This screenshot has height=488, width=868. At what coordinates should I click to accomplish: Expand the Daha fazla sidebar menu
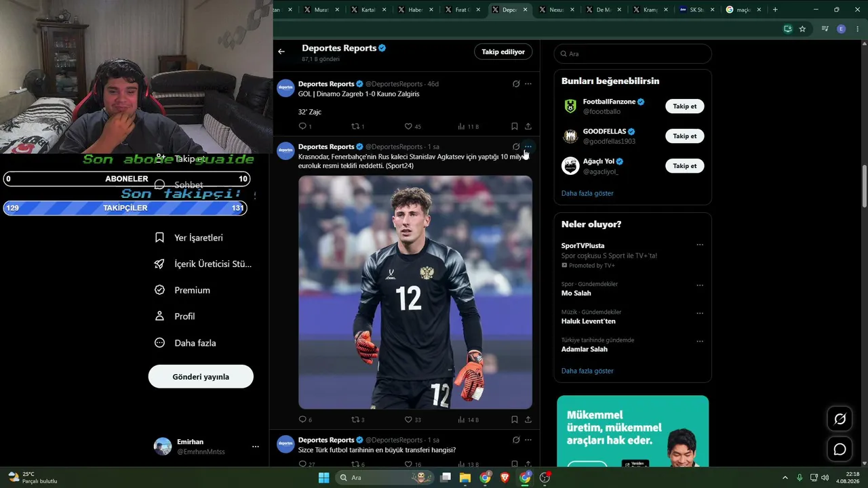click(185, 343)
